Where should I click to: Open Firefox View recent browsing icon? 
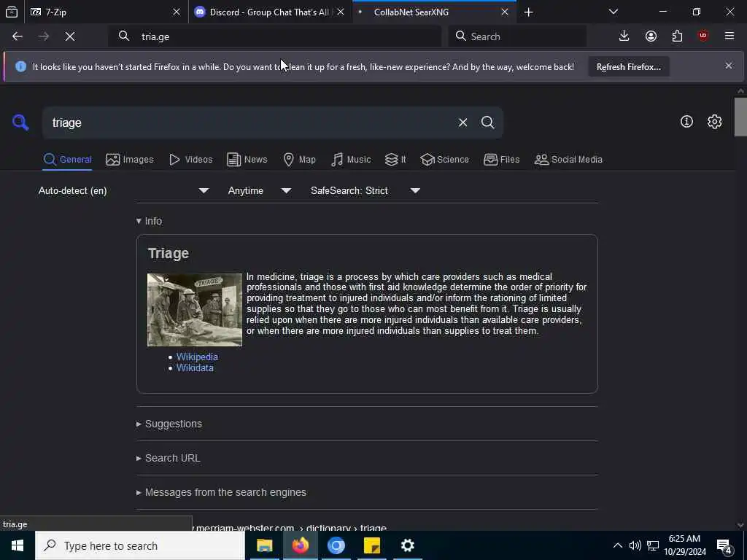point(12,12)
